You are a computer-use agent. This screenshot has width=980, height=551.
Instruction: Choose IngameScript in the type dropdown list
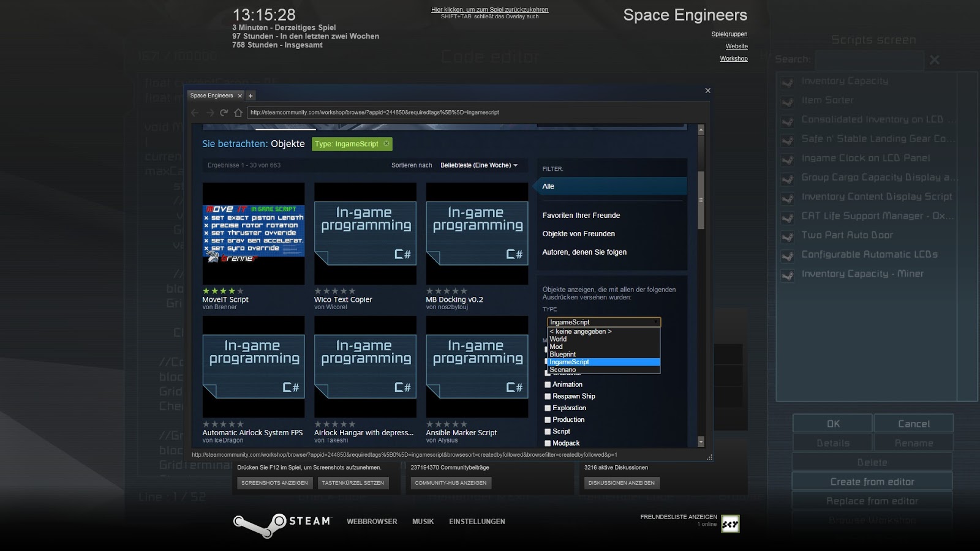604,362
